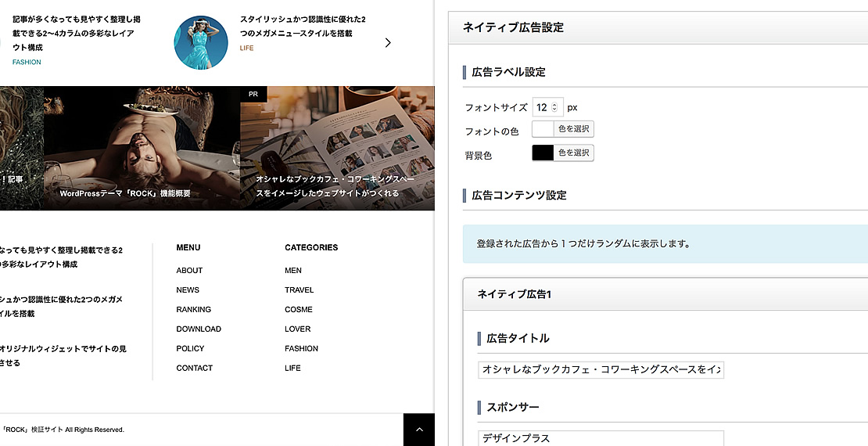This screenshot has width=868, height=446.
Task: Open the WordPressテーマ「ROCK」機能概要 article card
Action: [142, 148]
